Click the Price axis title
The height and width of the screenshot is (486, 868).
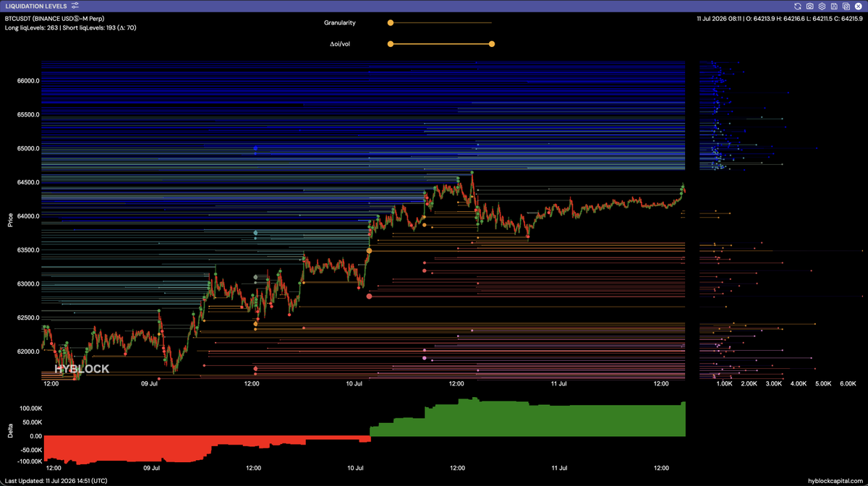tap(10, 221)
